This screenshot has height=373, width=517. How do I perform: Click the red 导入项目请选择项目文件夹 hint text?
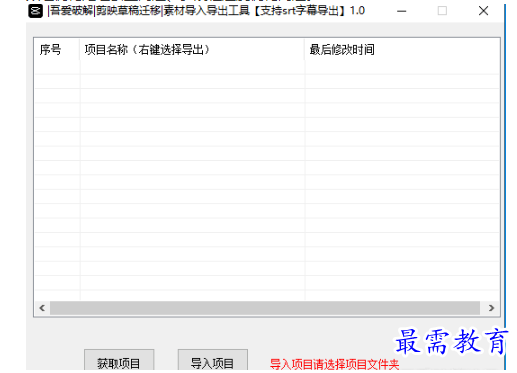(x=334, y=364)
